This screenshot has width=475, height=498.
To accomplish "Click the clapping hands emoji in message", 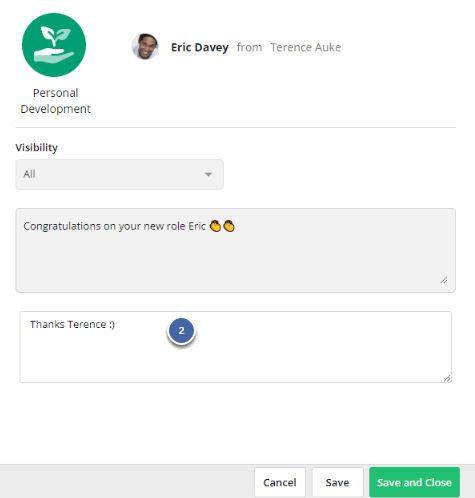I will (x=215, y=226).
